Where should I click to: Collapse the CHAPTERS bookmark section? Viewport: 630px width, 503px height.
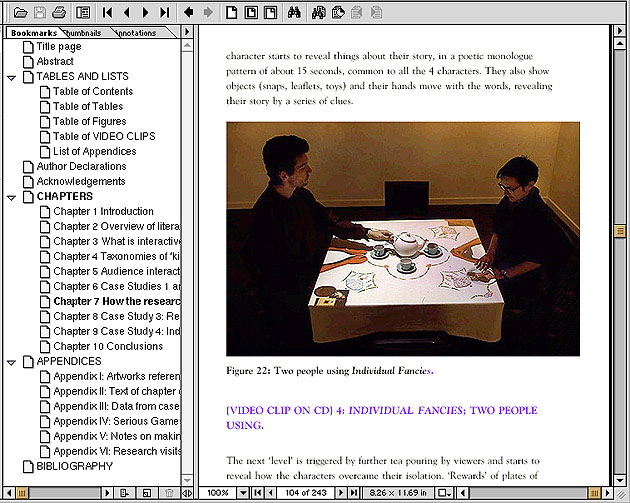point(11,197)
